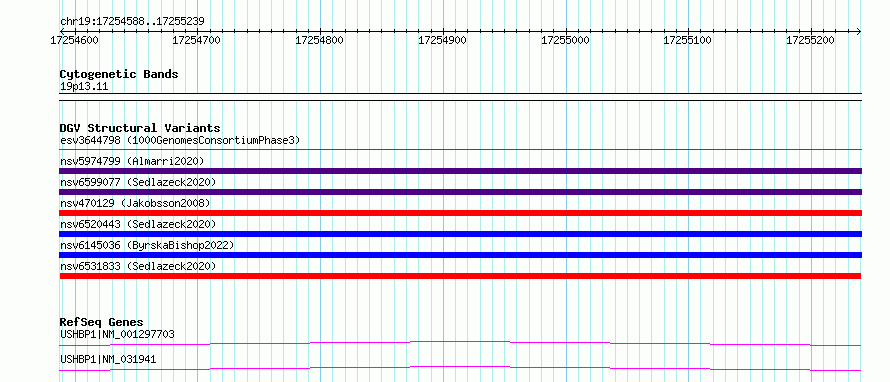Open variant nsv6520443 (Sedlazeck2020) label

click(x=138, y=224)
